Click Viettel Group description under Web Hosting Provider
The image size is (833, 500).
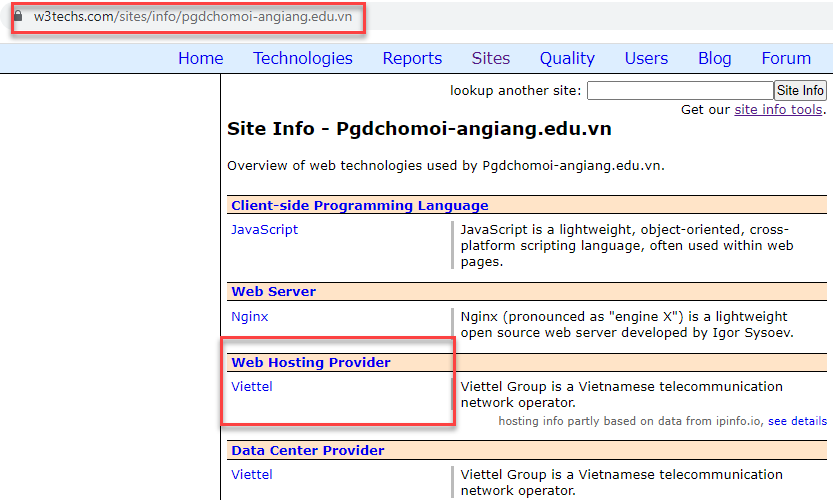[x=622, y=394]
